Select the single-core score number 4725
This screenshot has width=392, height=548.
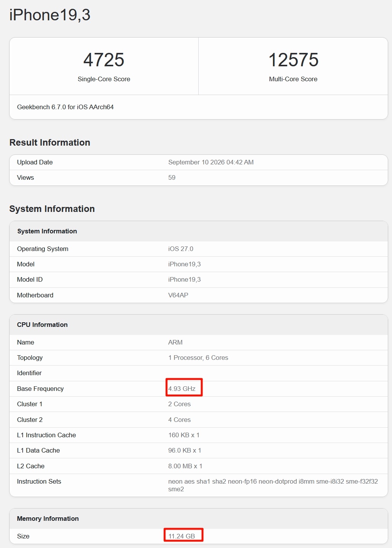pos(104,60)
